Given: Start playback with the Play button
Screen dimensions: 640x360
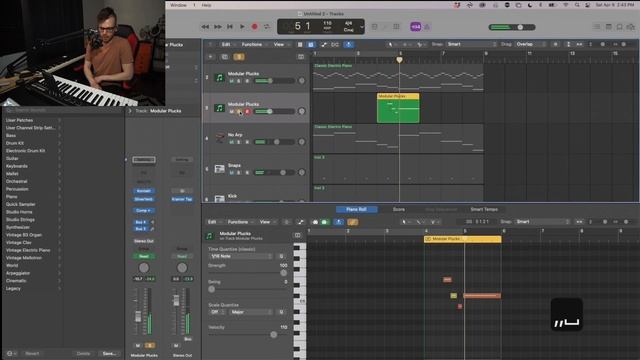Looking at the screenshot, I should [x=242, y=27].
